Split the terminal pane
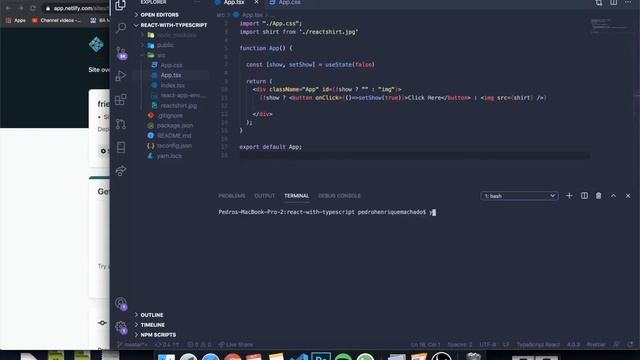The width and height of the screenshot is (640, 360). pyautogui.click(x=584, y=196)
